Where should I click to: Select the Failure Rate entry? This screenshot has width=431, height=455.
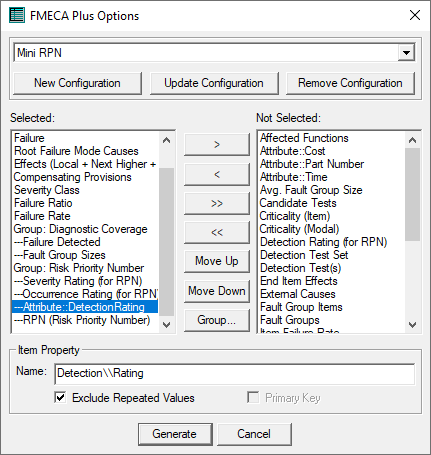pos(85,216)
